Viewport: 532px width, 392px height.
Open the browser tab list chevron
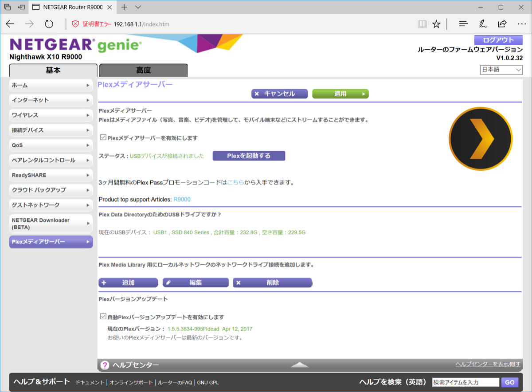click(138, 7)
